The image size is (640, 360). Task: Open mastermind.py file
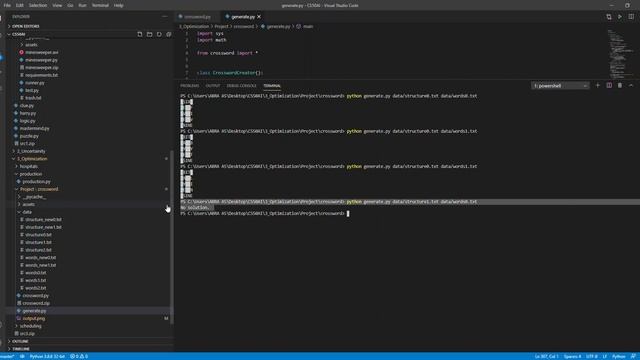(x=34, y=128)
